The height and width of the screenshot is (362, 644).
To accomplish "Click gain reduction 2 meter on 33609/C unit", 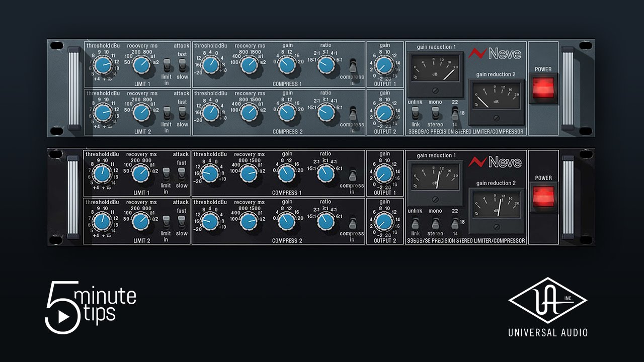I will tap(497, 101).
